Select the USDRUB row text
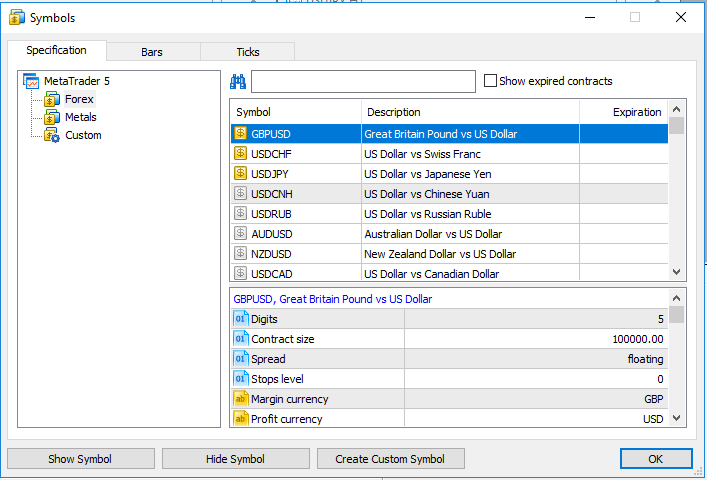This screenshot has height=480, width=707. (271, 214)
